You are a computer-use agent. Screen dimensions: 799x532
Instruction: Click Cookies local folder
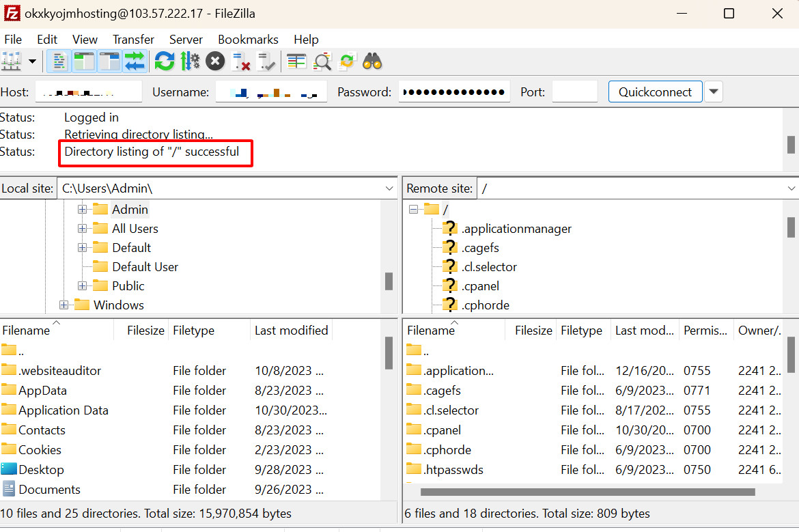click(40, 449)
